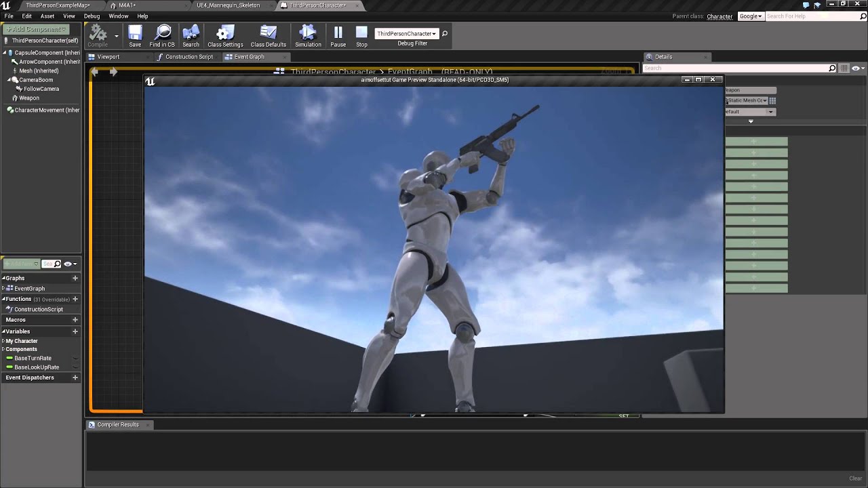
Task: Switch to the Construction Script tab
Action: tap(188, 57)
